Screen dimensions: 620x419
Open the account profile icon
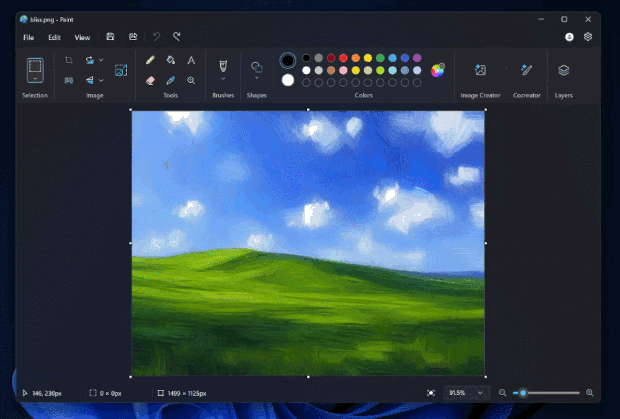click(x=569, y=37)
